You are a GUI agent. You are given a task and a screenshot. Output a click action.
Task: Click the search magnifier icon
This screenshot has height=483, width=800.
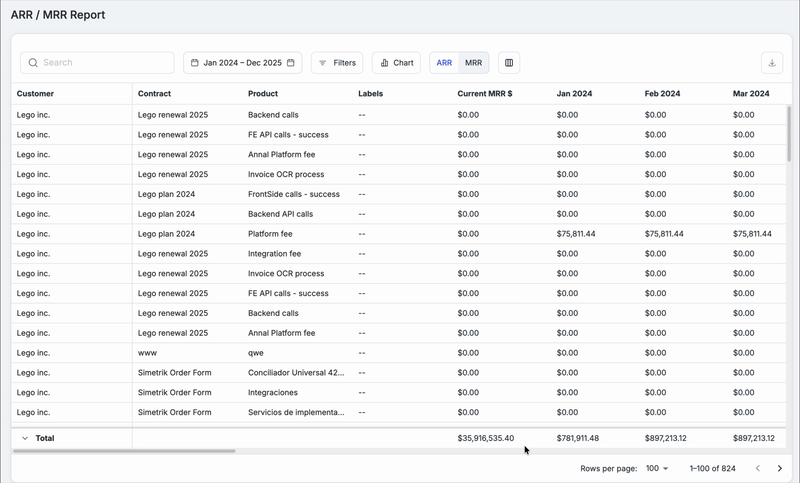[x=33, y=63]
